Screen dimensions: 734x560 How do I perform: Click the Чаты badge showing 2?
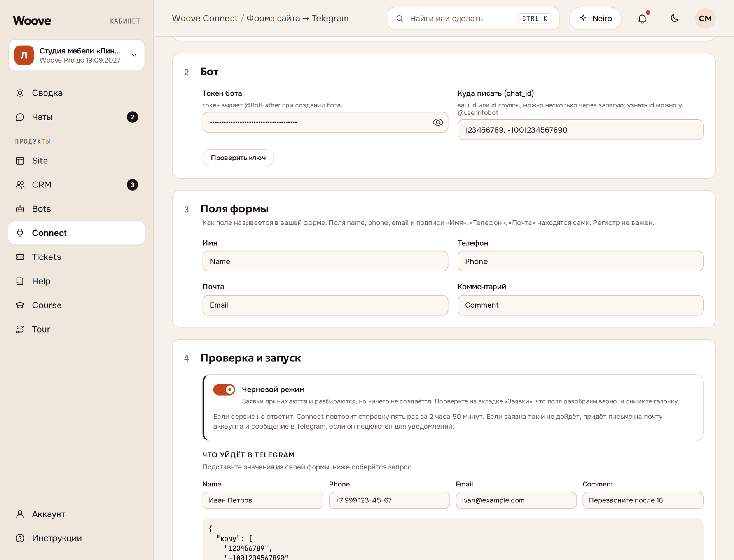click(133, 117)
